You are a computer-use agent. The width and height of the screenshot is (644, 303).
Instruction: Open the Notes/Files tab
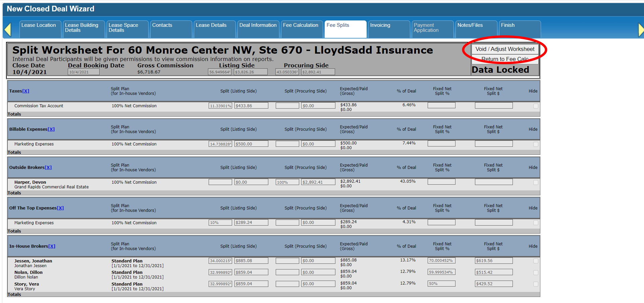tap(470, 25)
